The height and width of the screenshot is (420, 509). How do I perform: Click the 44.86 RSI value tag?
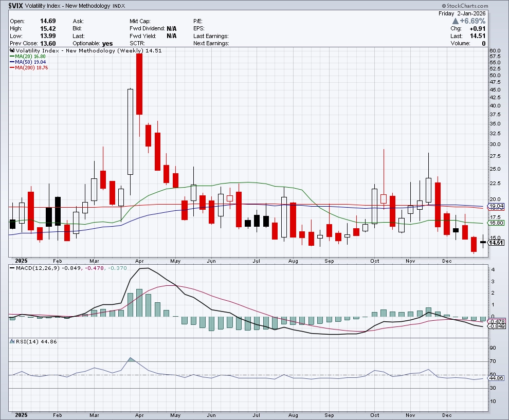click(x=496, y=378)
